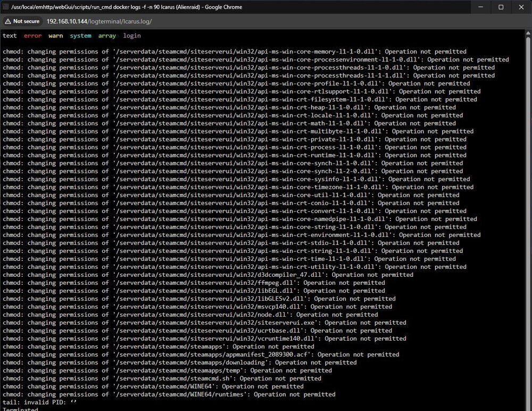
Task: Click the system filter label
Action: pos(80,36)
